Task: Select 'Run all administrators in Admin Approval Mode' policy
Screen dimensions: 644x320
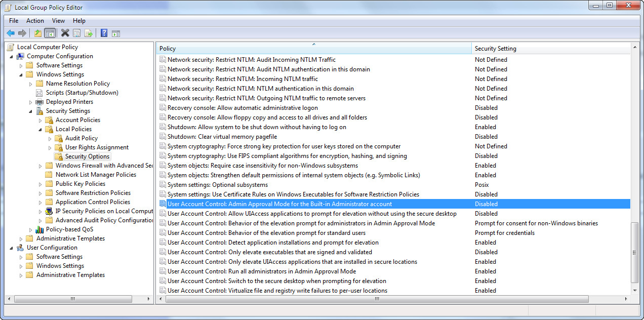Action: (262, 271)
